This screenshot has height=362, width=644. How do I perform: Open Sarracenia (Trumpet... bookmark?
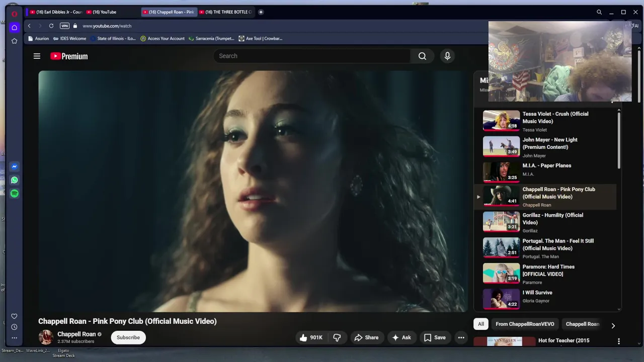(211, 38)
